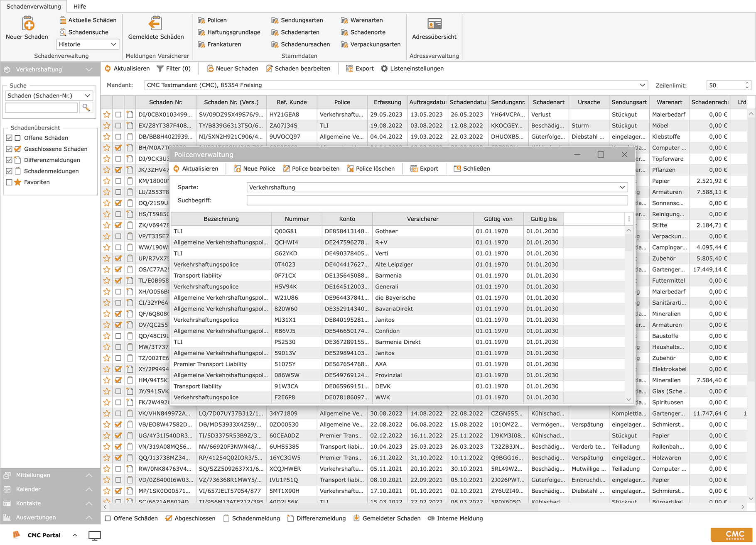Click the Suche text input field
Image resolution: width=756 pixels, height=545 pixels.
tap(41, 108)
